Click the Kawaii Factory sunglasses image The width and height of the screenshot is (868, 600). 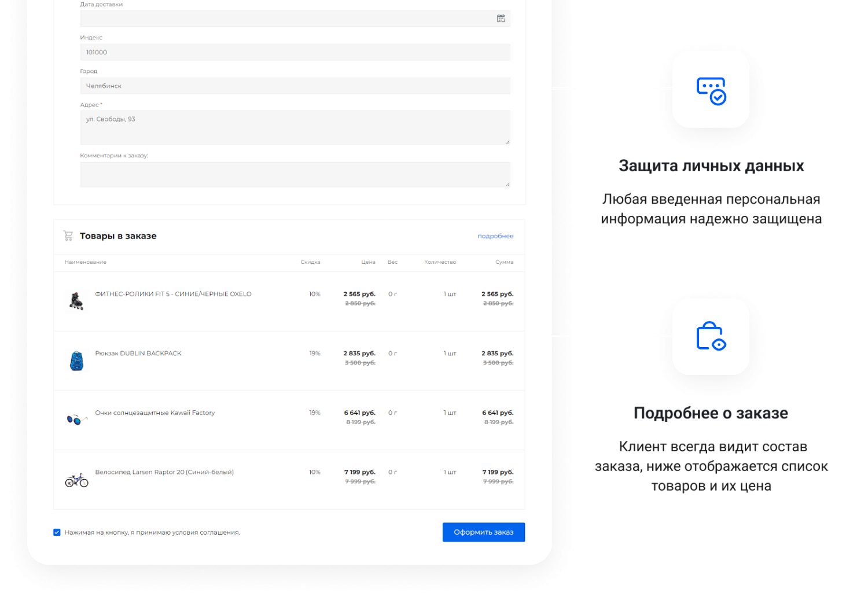(76, 419)
